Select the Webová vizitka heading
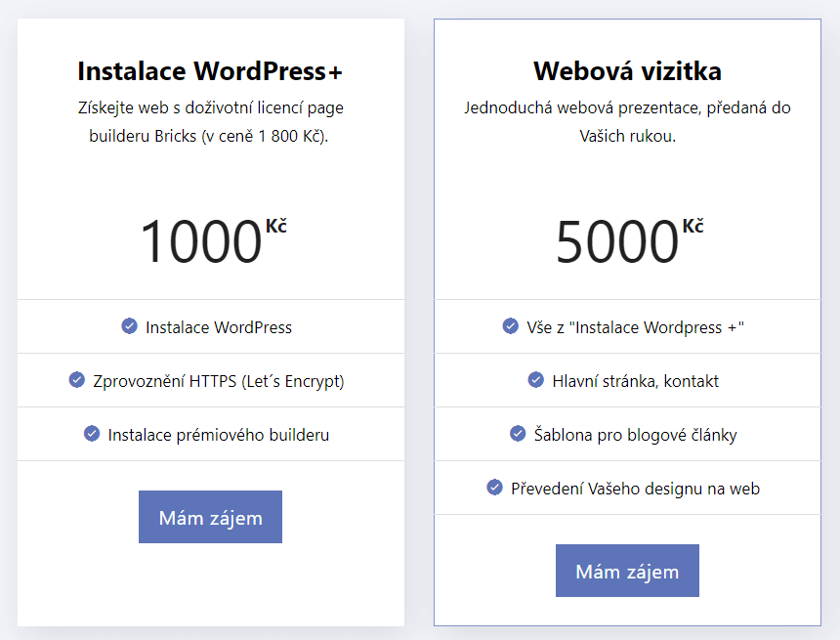840x640 pixels. tap(627, 71)
